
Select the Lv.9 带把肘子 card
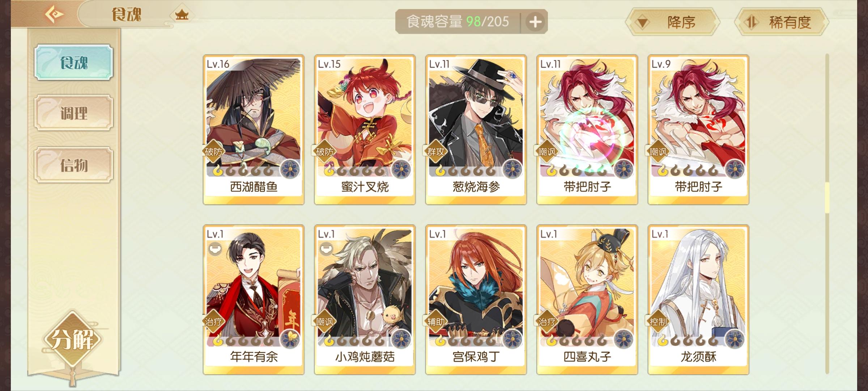pos(698,130)
